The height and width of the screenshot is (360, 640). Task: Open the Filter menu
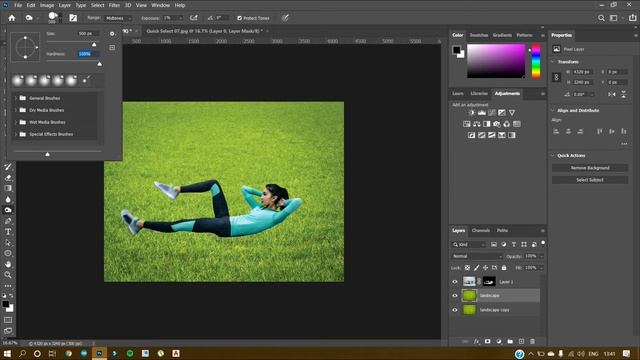[x=114, y=5]
